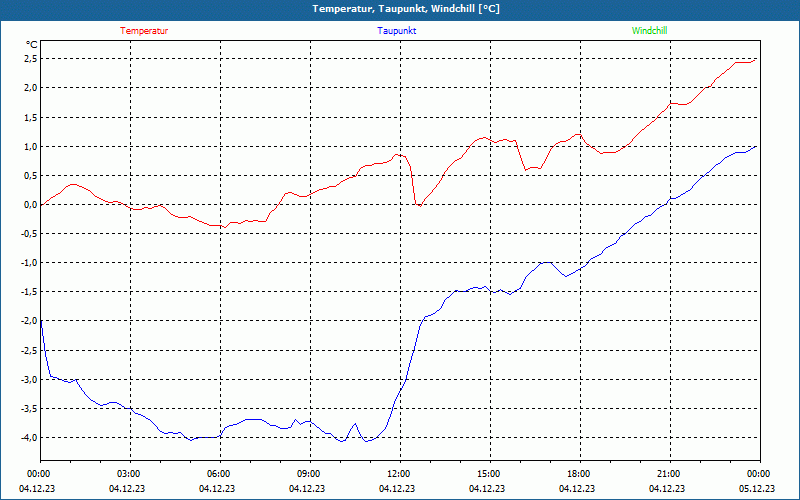The image size is (800, 500).
Task: Click the 1,0 y-axis value
Action: click(x=31, y=146)
